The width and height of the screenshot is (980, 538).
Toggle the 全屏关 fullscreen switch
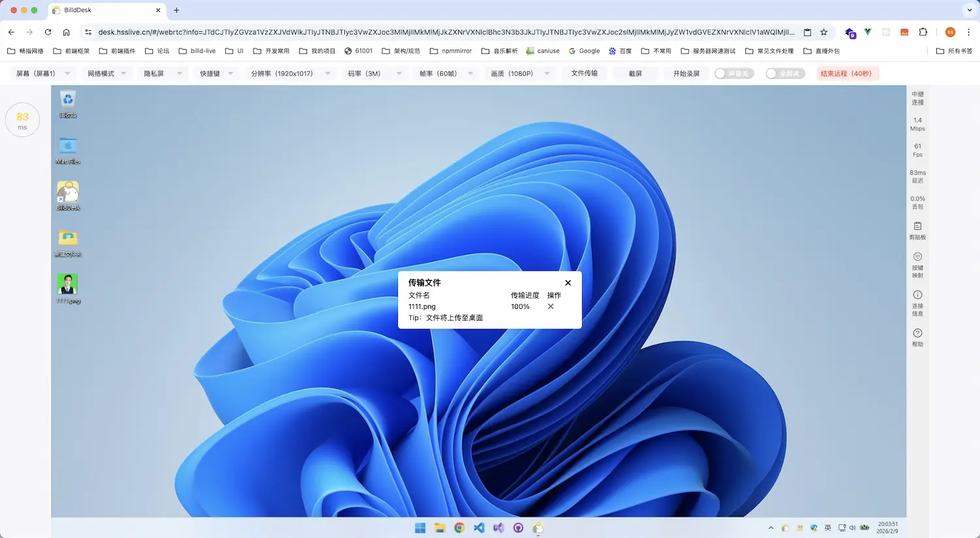[x=785, y=74]
